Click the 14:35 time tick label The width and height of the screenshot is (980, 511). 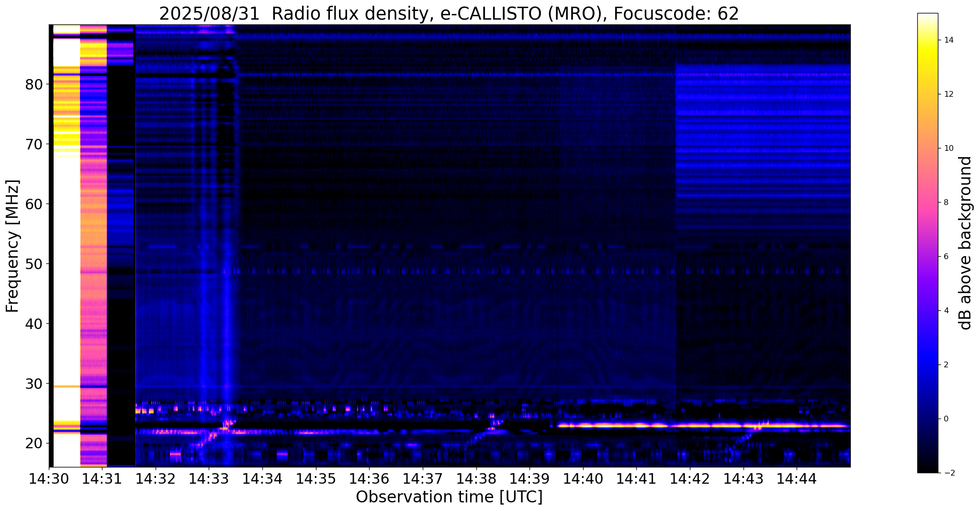pyautogui.click(x=315, y=478)
